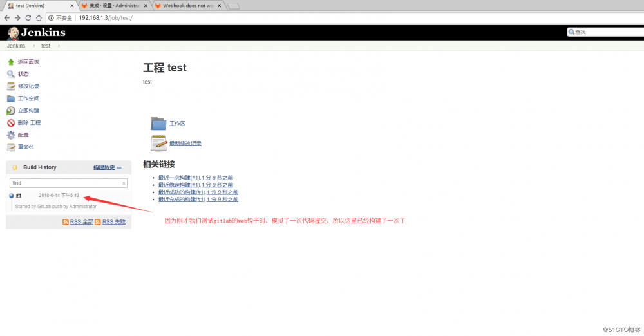Open the 配置 link

point(23,135)
